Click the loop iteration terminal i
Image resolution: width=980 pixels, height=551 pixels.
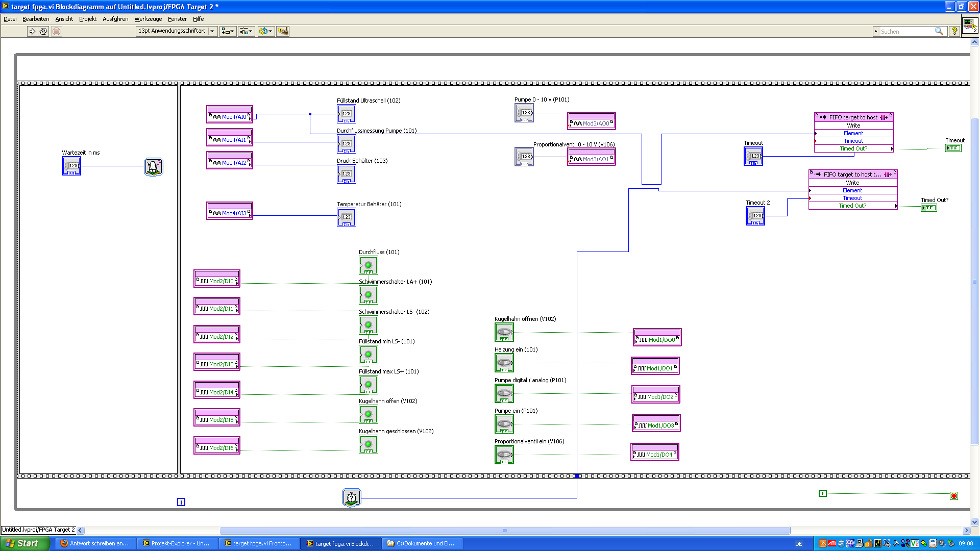point(181,502)
